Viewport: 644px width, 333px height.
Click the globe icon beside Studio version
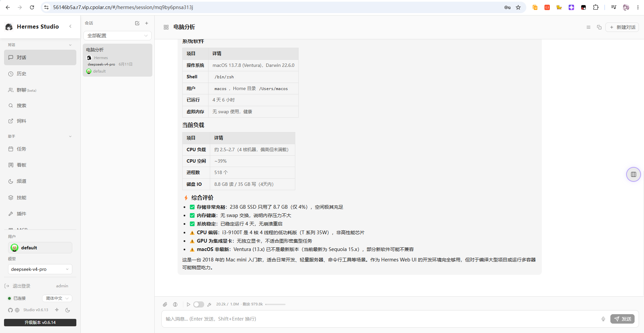17,310
